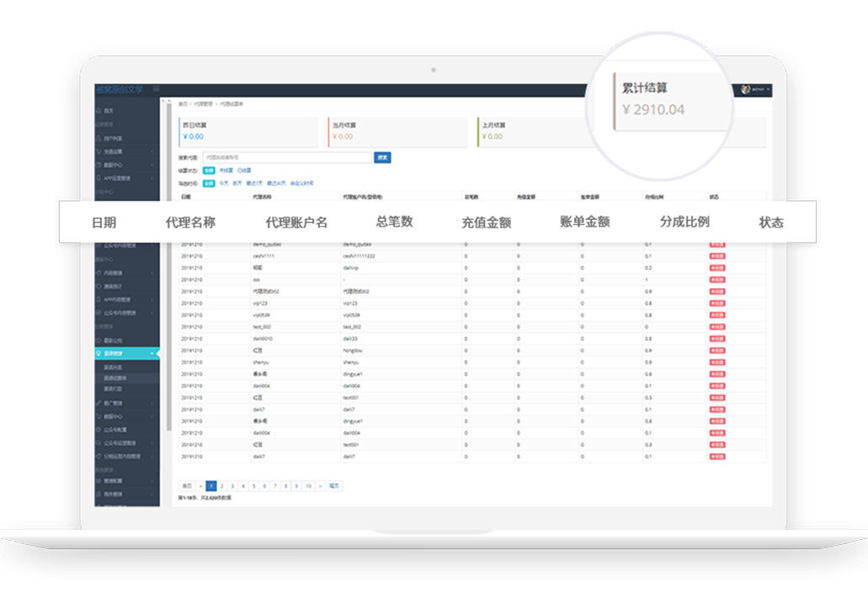Click the blue search button
Screen dimensions: 868x614
click(x=382, y=158)
